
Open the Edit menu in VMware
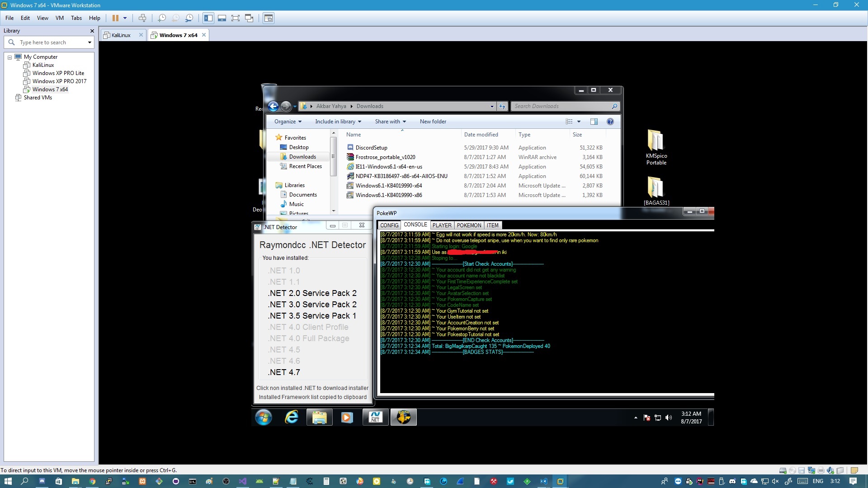25,18
